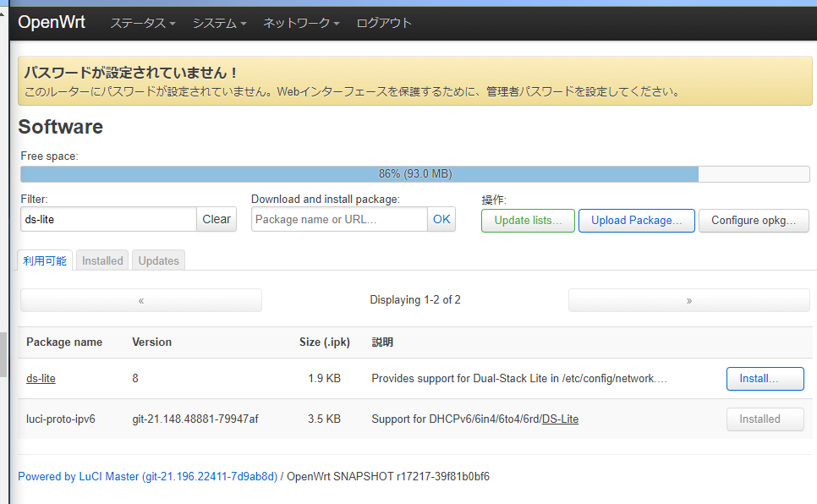Click the vertical scrollbar thumb at window's left edge
The height and width of the screenshot is (504, 817).
pos(3,354)
